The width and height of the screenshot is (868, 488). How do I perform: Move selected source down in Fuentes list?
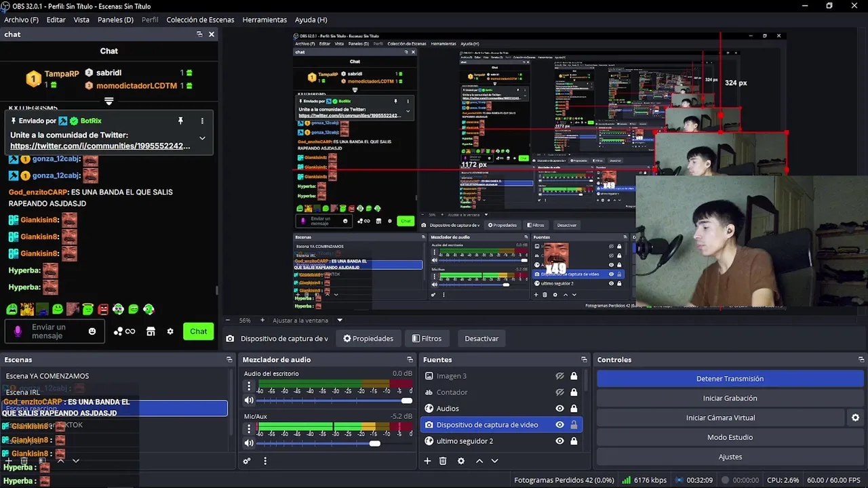[495, 461]
